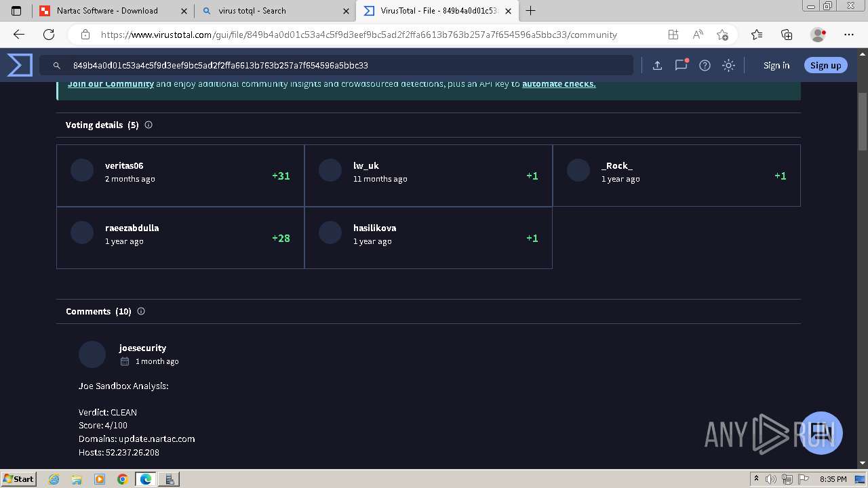Screen dimensions: 868x488
Task: Click the blue floating chat button
Action: (821, 432)
